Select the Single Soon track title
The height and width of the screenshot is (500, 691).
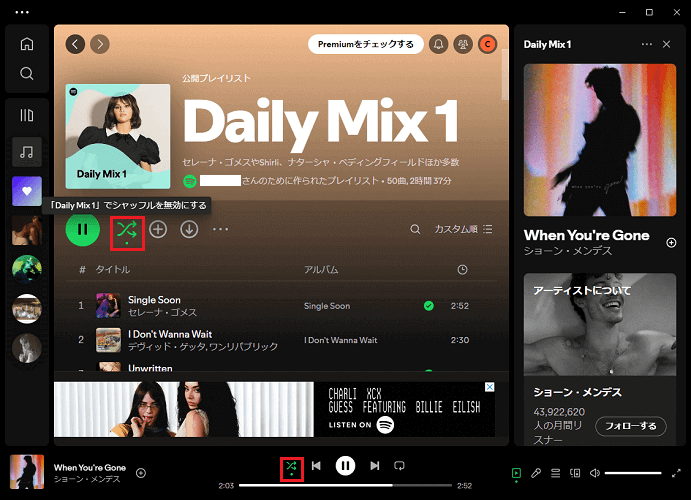click(154, 300)
